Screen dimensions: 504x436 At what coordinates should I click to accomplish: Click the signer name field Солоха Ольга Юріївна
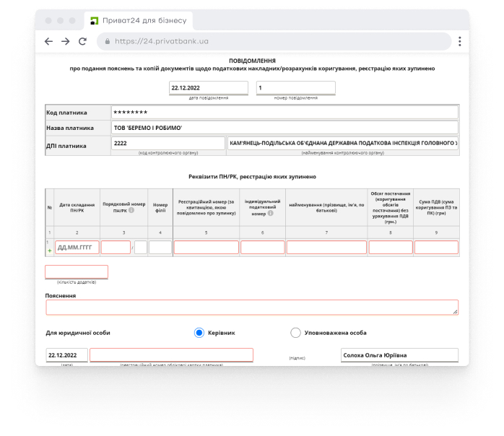(399, 355)
